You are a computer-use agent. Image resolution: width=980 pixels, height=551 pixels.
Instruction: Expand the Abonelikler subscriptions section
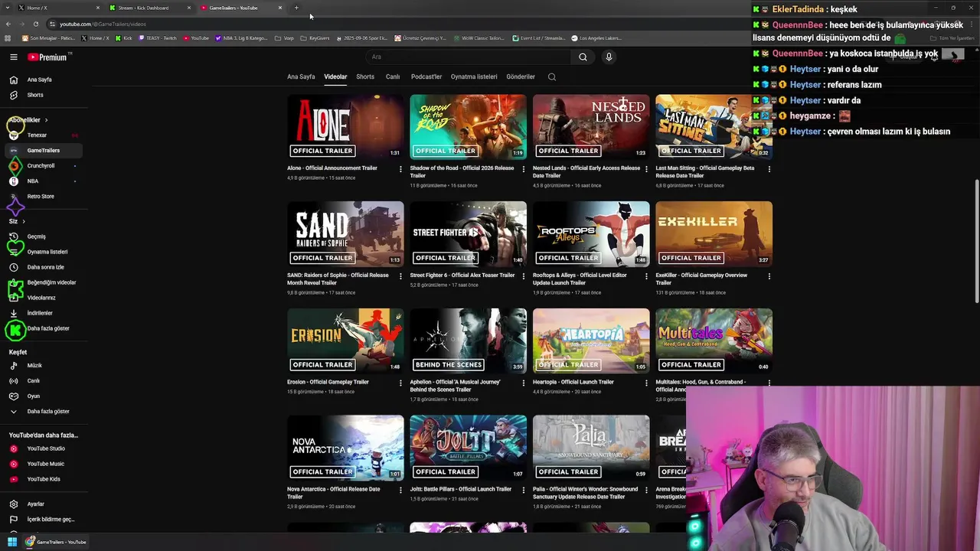28,120
